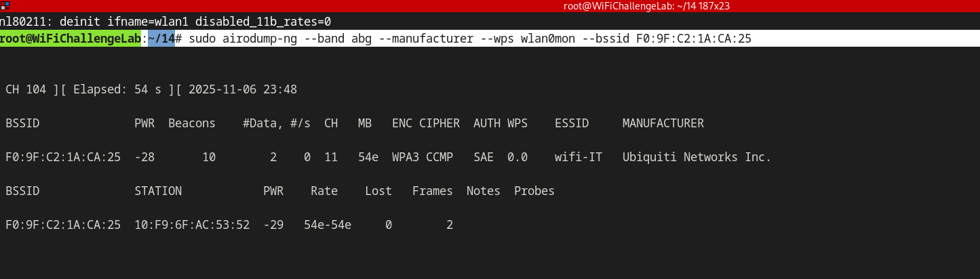Click the nl80211 deinit log line
Viewport: 980px width, 279px height.
point(165,22)
